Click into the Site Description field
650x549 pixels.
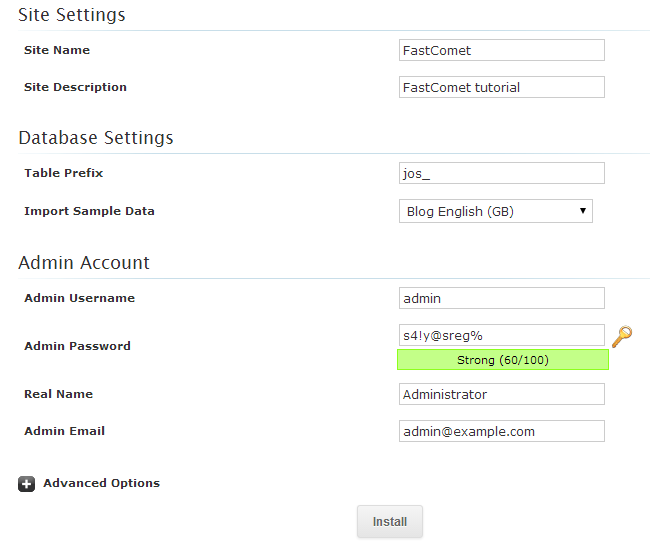pyautogui.click(x=501, y=87)
